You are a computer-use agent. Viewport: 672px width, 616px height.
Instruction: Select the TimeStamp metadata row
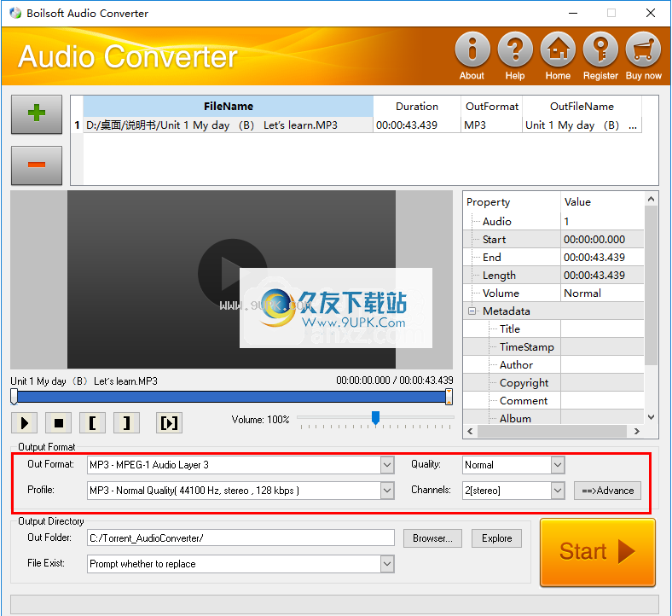click(553, 346)
